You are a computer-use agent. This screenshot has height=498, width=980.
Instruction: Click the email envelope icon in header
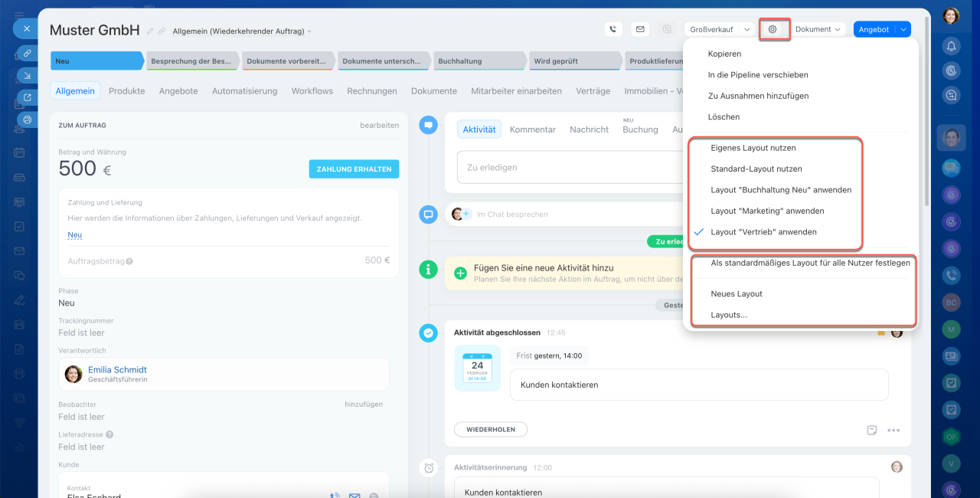point(640,29)
